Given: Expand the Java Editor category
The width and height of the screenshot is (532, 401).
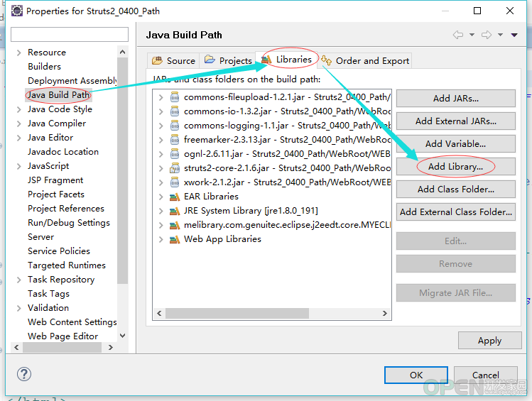Looking at the screenshot, I should click(x=19, y=138).
